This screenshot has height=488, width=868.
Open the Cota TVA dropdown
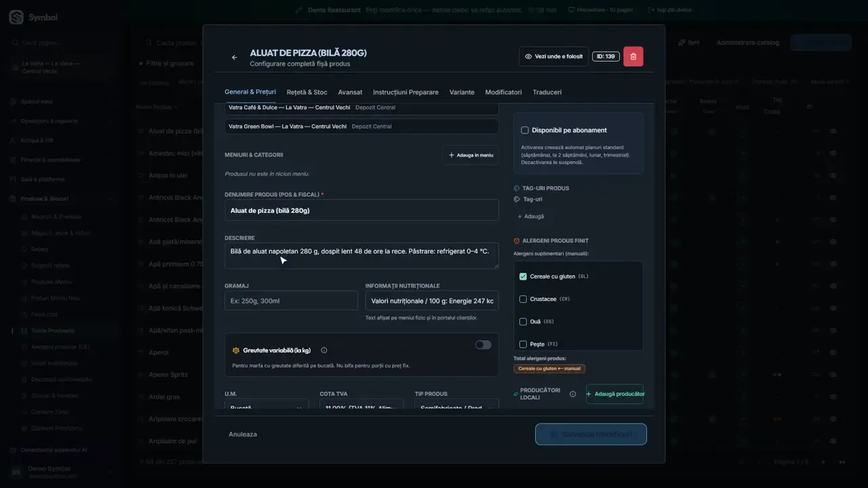[x=361, y=405]
